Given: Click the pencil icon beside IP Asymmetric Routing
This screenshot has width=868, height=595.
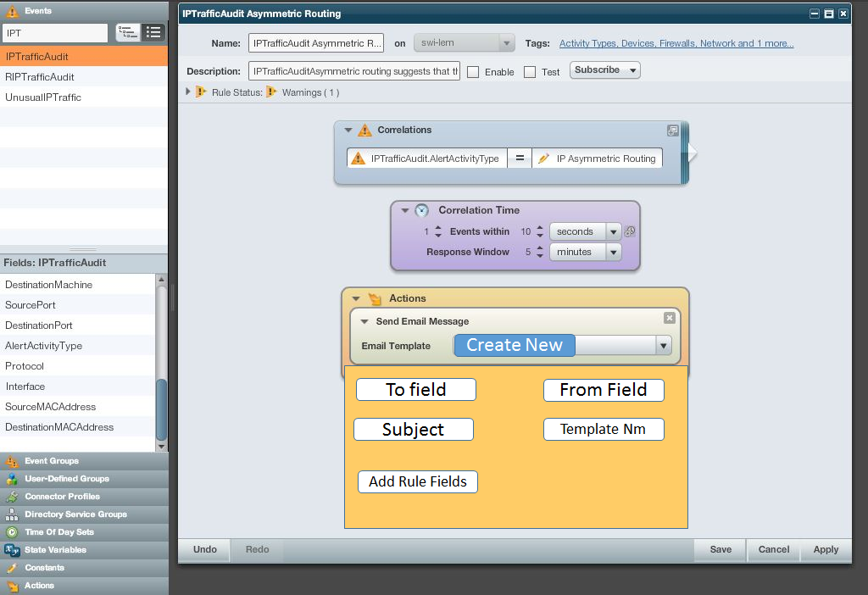Looking at the screenshot, I should [x=543, y=158].
